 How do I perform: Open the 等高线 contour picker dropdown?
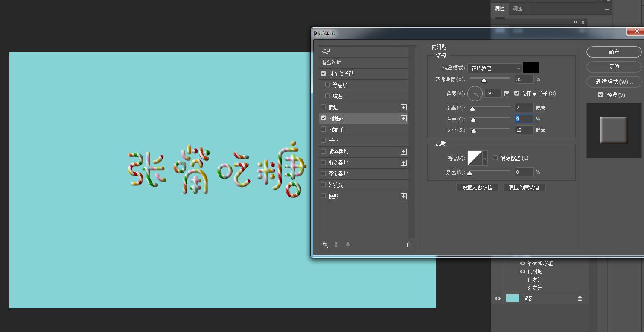pos(485,158)
